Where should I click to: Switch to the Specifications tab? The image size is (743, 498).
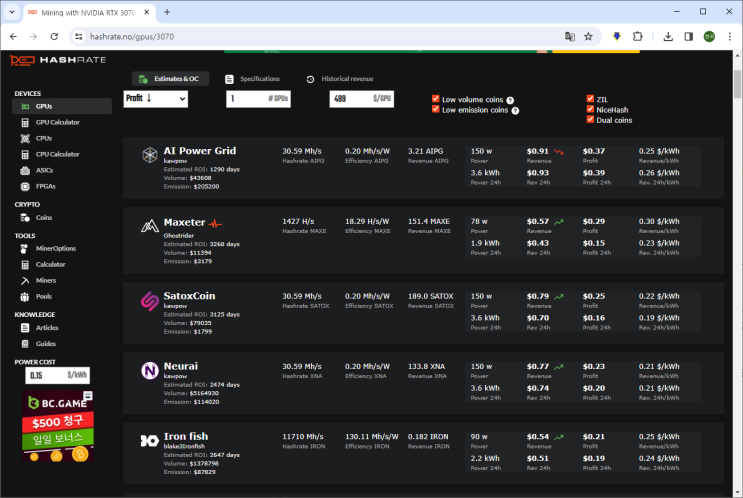pos(253,79)
